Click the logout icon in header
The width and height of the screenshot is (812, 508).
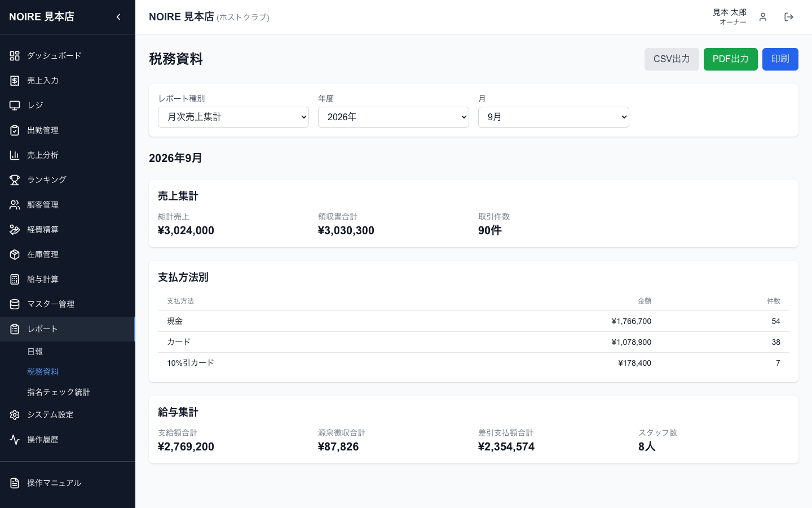[x=789, y=17]
